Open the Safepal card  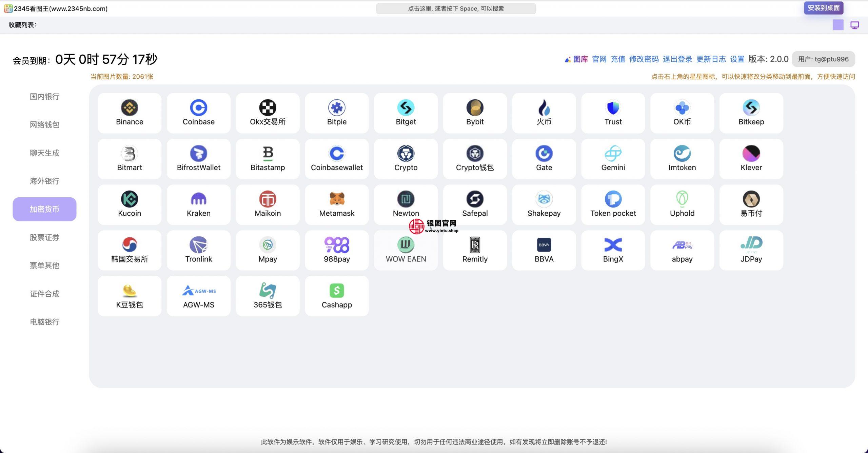point(475,205)
